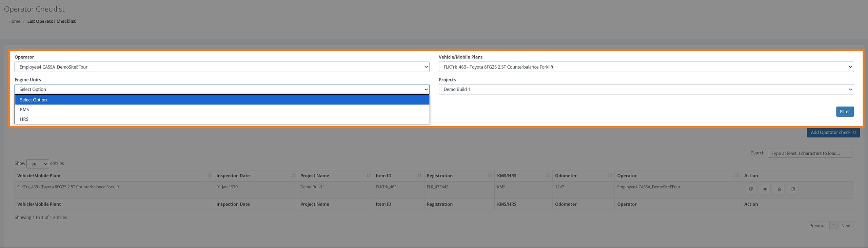Click the Add Operator checklist button
Screen dimensions: 868x248
(833, 132)
